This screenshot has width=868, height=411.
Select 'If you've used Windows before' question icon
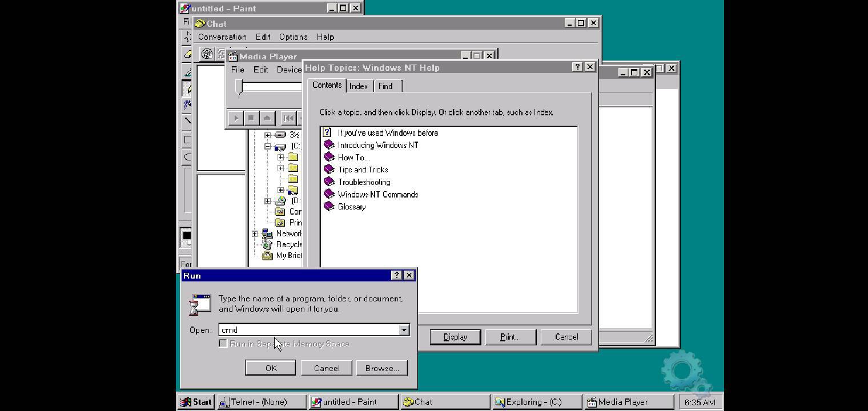pyautogui.click(x=327, y=132)
